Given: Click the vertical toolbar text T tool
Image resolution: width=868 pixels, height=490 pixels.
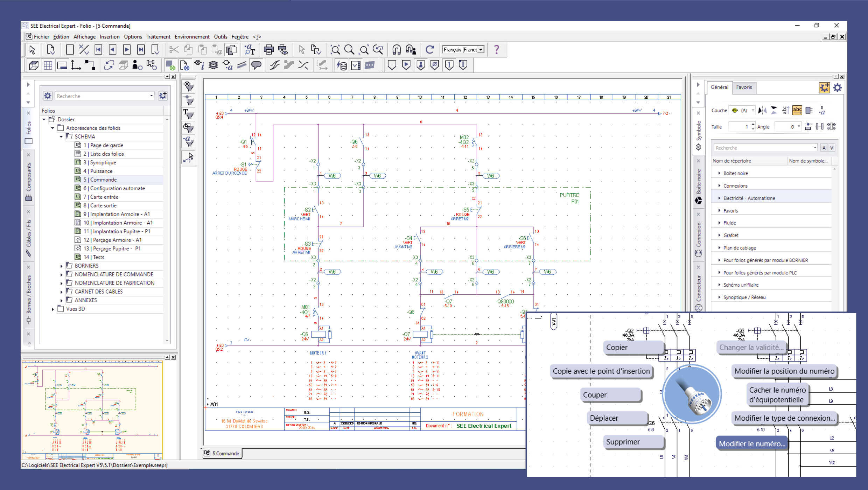Looking at the screenshot, I should click(x=188, y=114).
